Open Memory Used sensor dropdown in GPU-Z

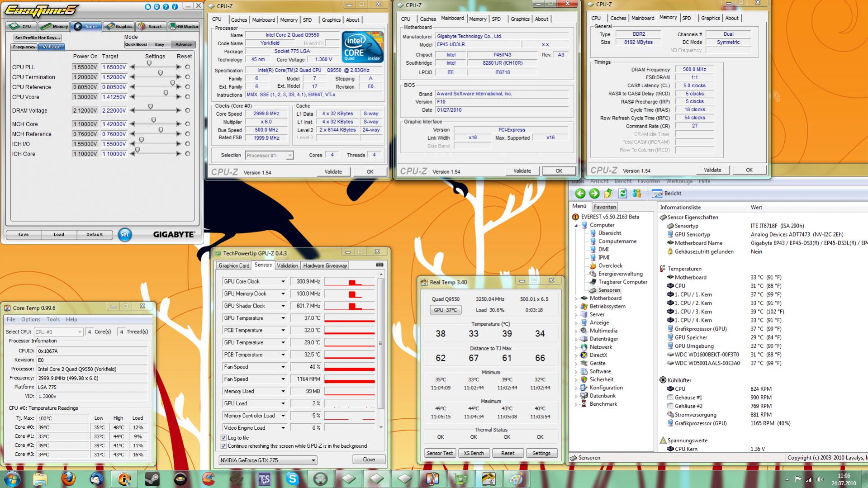pos(283,391)
